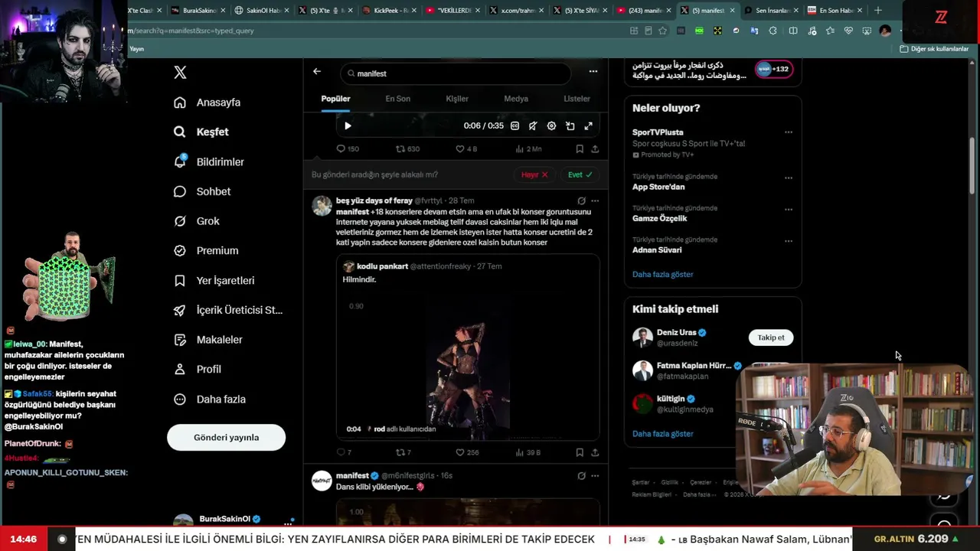Open the Adnan Süvari trending topic

pyautogui.click(x=657, y=249)
